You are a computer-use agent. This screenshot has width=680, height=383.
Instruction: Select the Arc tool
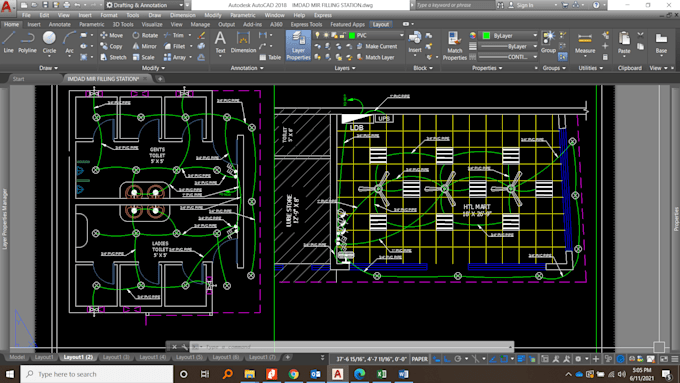click(69, 42)
